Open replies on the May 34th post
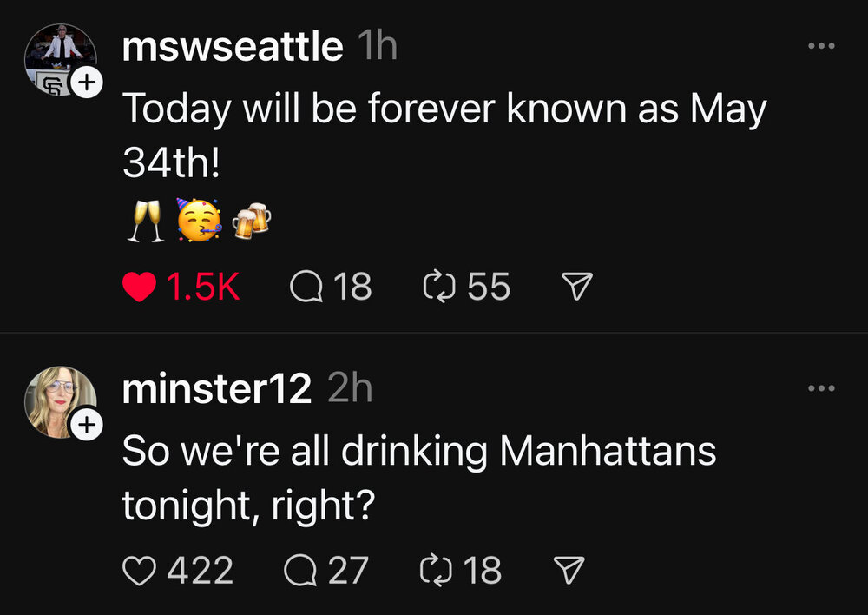The width and height of the screenshot is (868, 615). 305,287
